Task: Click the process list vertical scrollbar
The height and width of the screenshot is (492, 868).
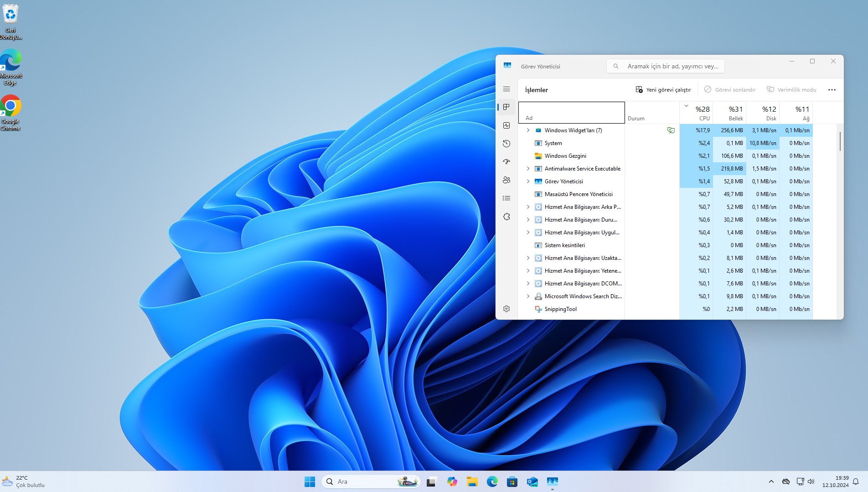Action: click(x=840, y=141)
